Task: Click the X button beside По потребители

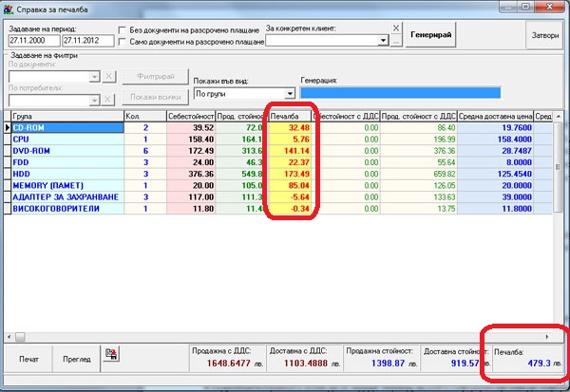Action: point(107,99)
